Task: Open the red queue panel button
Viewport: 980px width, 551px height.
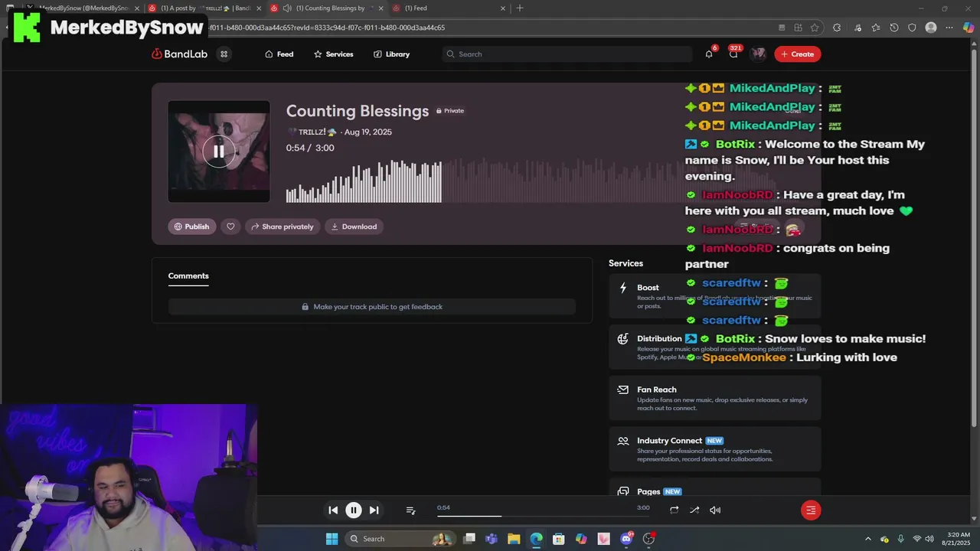Action: (811, 510)
